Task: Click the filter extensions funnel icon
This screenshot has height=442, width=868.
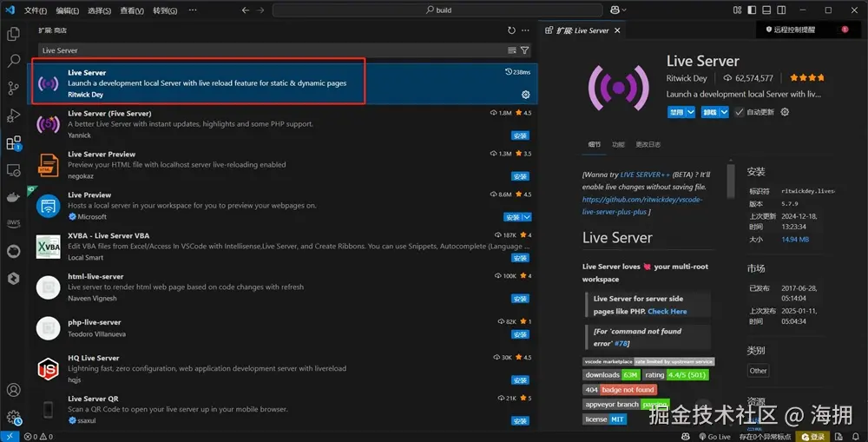Action: click(x=525, y=50)
